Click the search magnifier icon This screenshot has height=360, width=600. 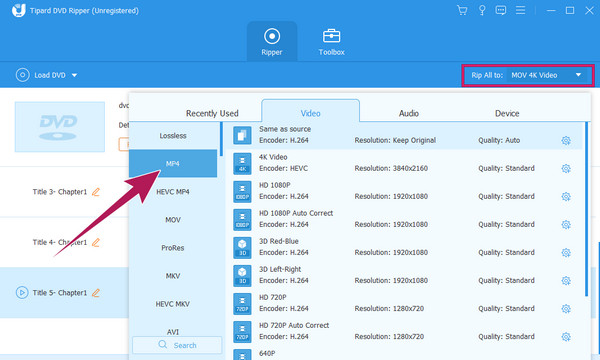[x=163, y=345]
